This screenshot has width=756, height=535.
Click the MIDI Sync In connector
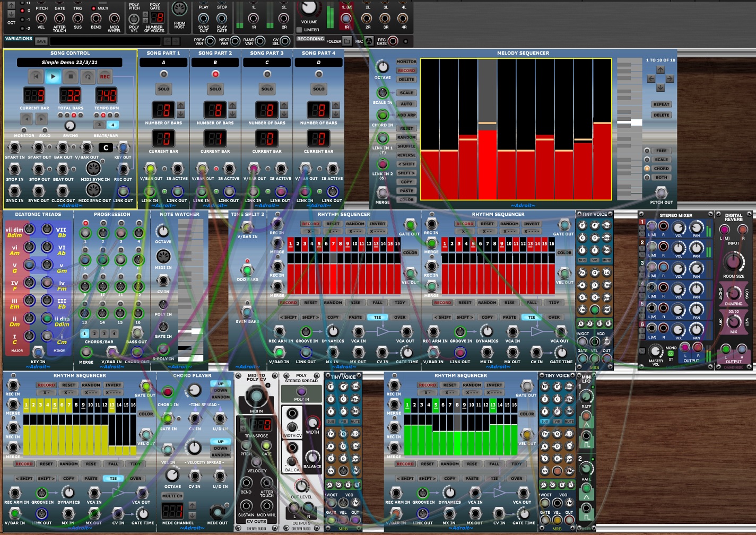tap(93, 168)
